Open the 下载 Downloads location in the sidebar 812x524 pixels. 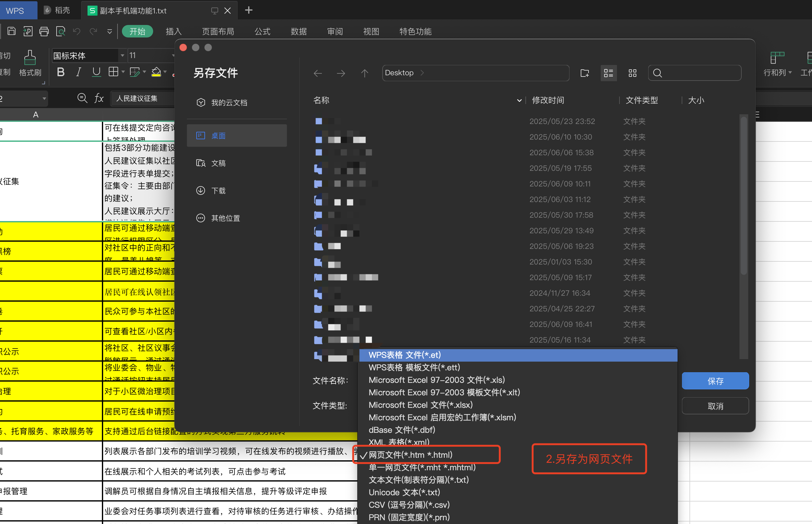pyautogui.click(x=218, y=190)
